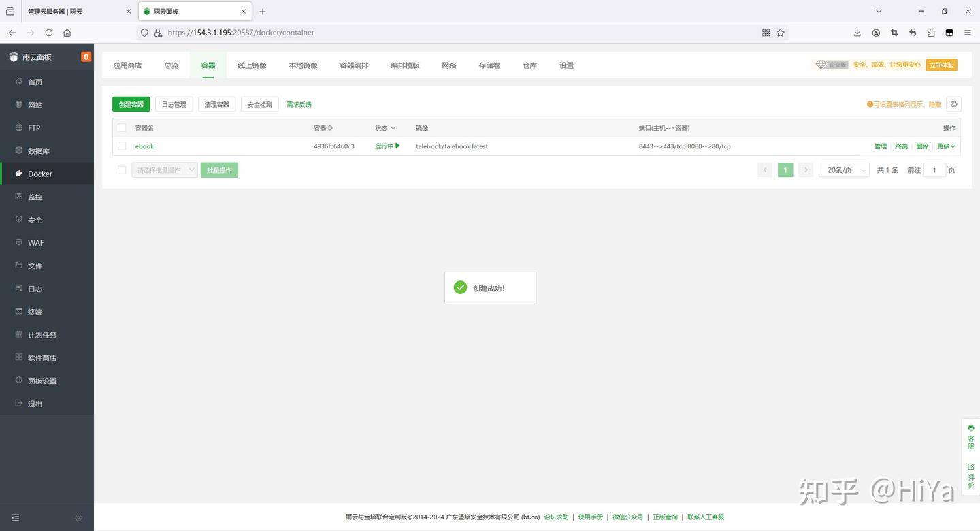980x531 pixels.
Task: Open the table column settings gear
Action: point(954,104)
